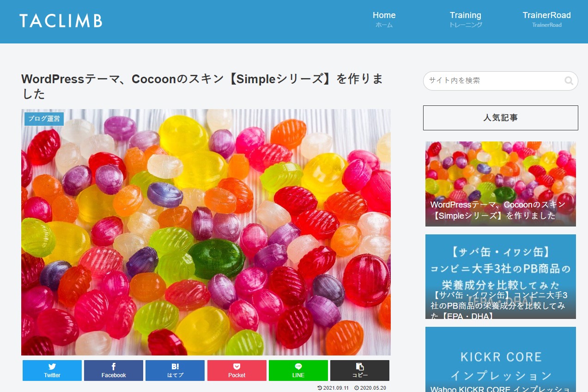The image size is (588, 392).
Task: Open the ブログ運営 category label
Action: coord(44,119)
